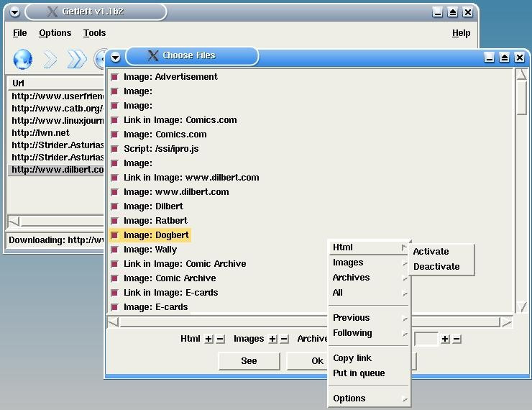Toggle checkbox for Image: Wally
This screenshot has height=410, width=532.
(115, 250)
